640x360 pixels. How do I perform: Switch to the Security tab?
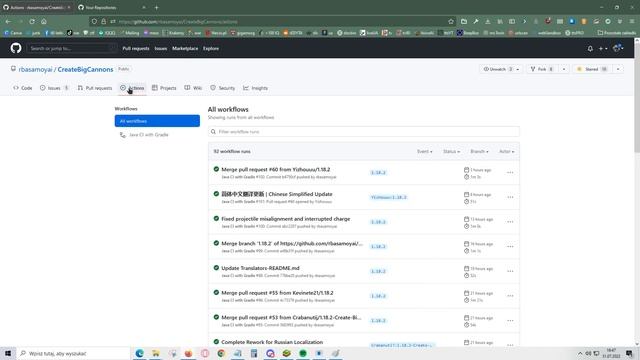[223, 88]
